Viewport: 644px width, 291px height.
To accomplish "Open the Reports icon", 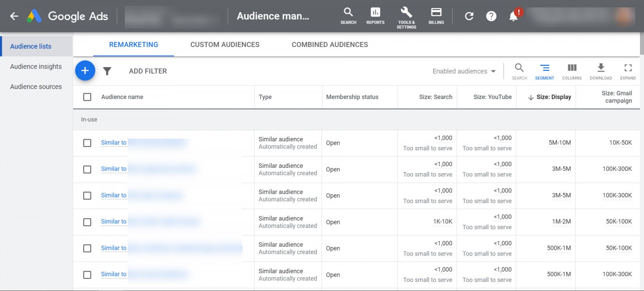I will (375, 16).
